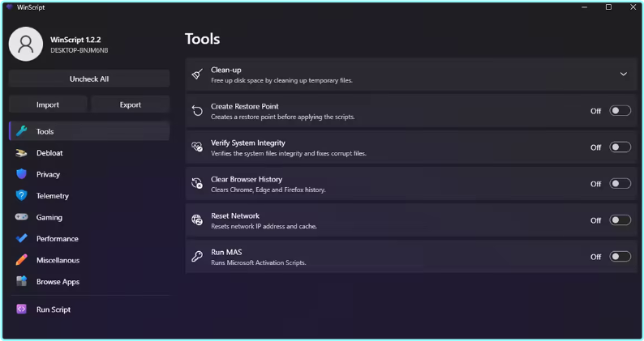The height and width of the screenshot is (341, 644).
Task: Click the Browse Apps store icon
Action: click(21, 282)
